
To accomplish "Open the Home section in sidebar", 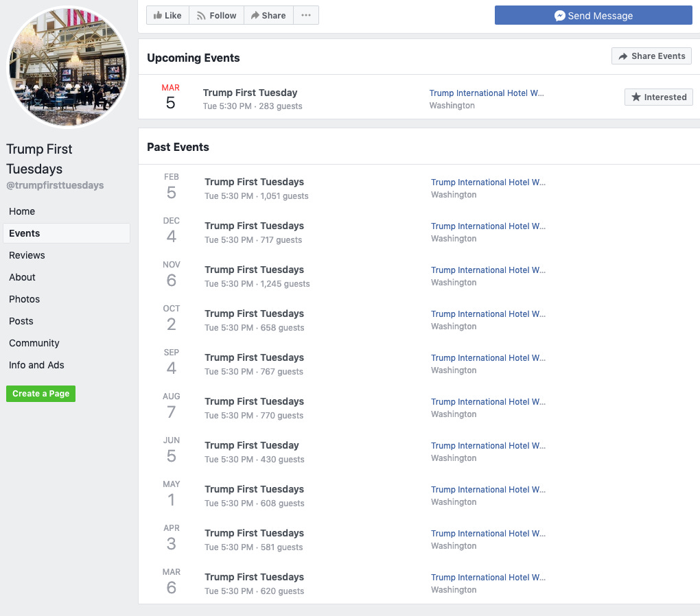I will (x=22, y=211).
